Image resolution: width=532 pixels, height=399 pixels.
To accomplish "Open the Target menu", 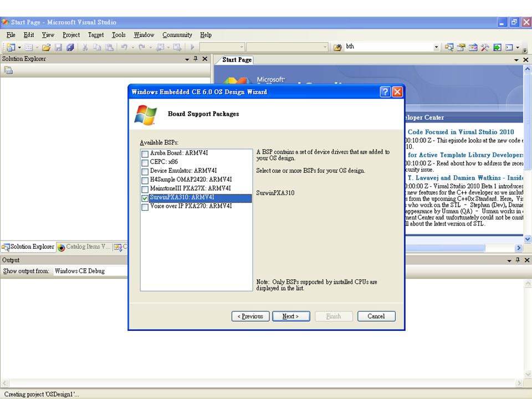I will pyautogui.click(x=96, y=34).
